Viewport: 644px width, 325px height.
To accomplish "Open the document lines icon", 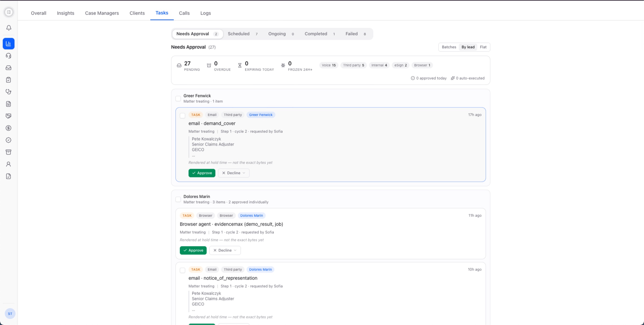I will pos(9,104).
